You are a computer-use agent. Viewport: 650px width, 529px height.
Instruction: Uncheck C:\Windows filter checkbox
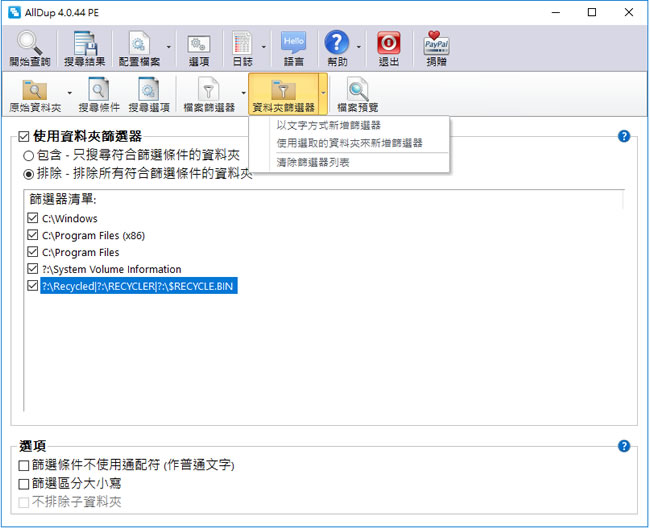pyautogui.click(x=32, y=218)
